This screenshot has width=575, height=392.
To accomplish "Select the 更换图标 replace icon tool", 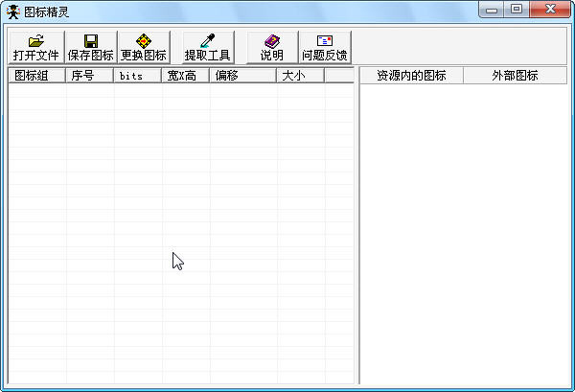I will [x=144, y=47].
